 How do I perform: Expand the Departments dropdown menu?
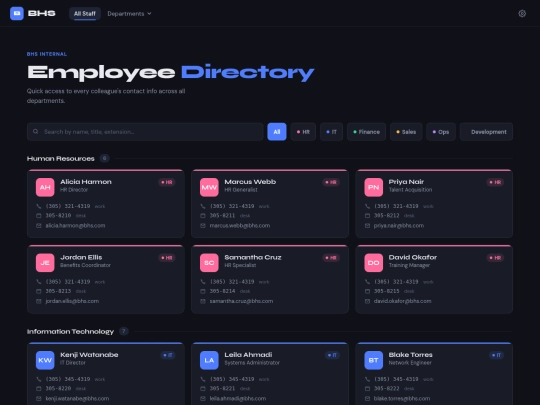click(x=129, y=13)
